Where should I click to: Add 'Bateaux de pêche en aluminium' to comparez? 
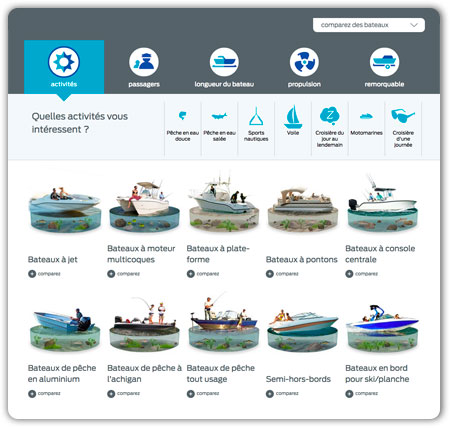coord(44,394)
